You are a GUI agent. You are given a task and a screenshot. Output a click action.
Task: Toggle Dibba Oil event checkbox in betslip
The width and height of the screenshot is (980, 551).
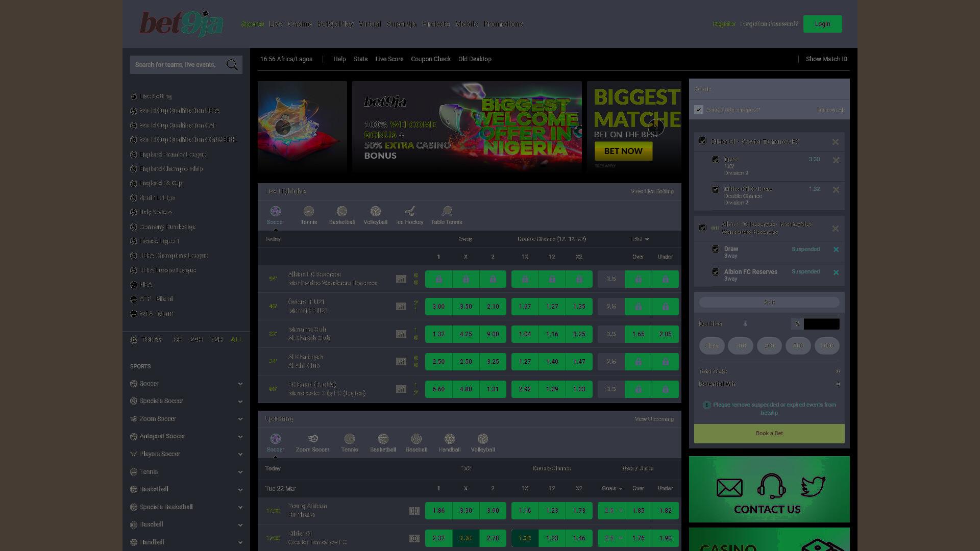[x=703, y=141]
